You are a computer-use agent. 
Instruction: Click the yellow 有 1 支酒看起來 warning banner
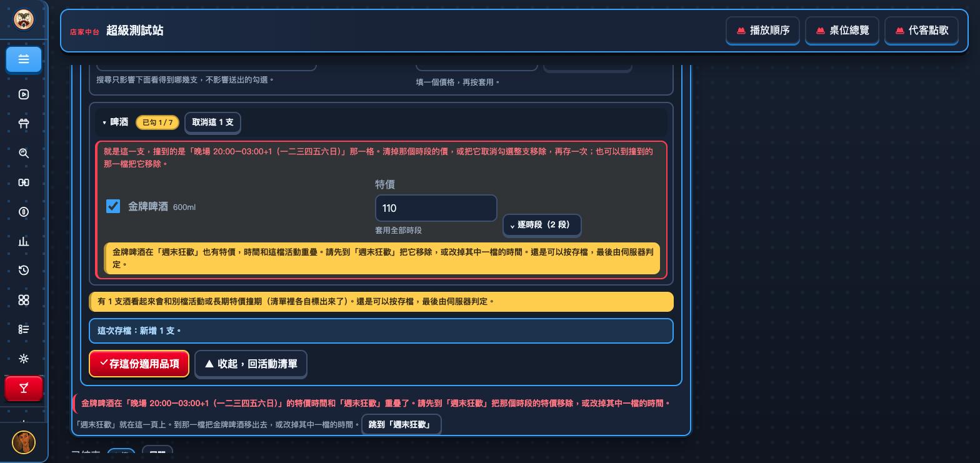click(381, 301)
